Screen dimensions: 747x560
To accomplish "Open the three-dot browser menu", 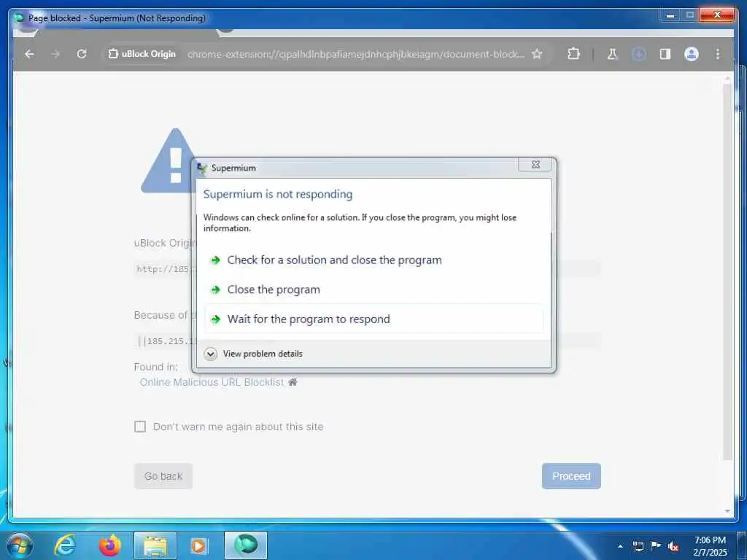I will [718, 54].
